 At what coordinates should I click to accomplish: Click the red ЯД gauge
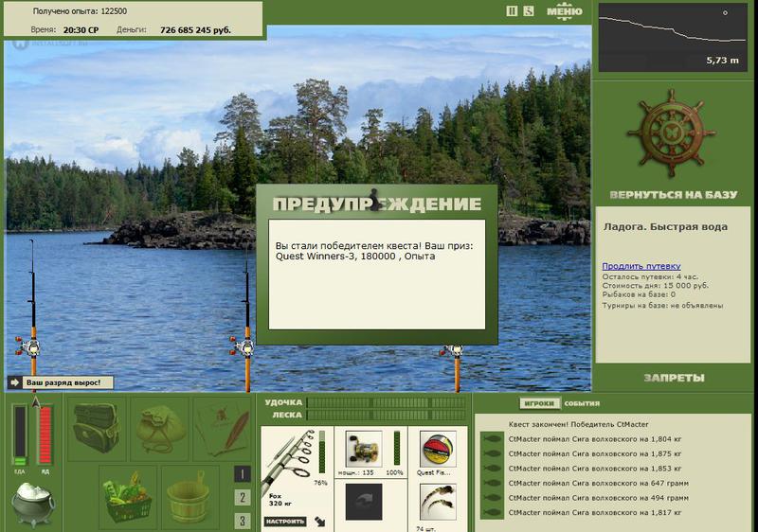(45, 435)
